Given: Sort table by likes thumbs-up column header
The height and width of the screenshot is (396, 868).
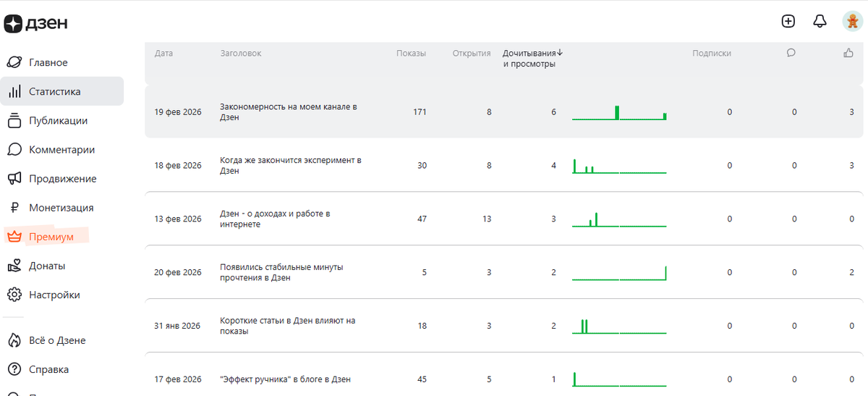Looking at the screenshot, I should (x=848, y=53).
